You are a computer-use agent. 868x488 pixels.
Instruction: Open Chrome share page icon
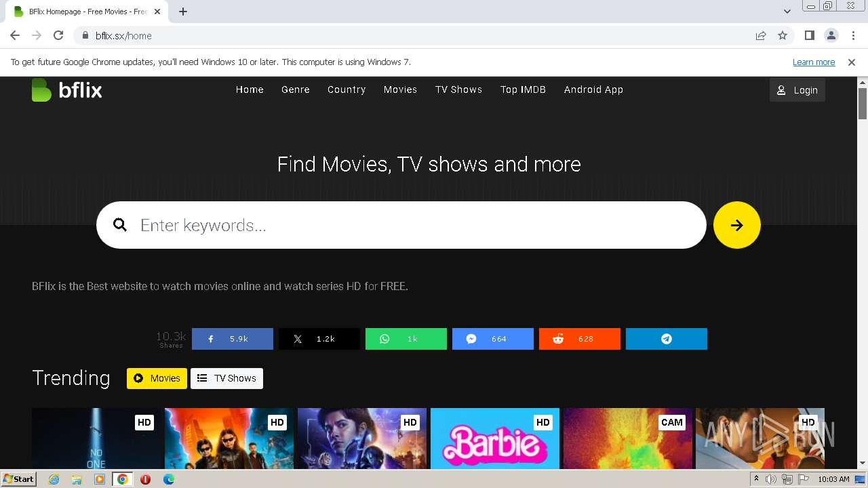point(761,35)
